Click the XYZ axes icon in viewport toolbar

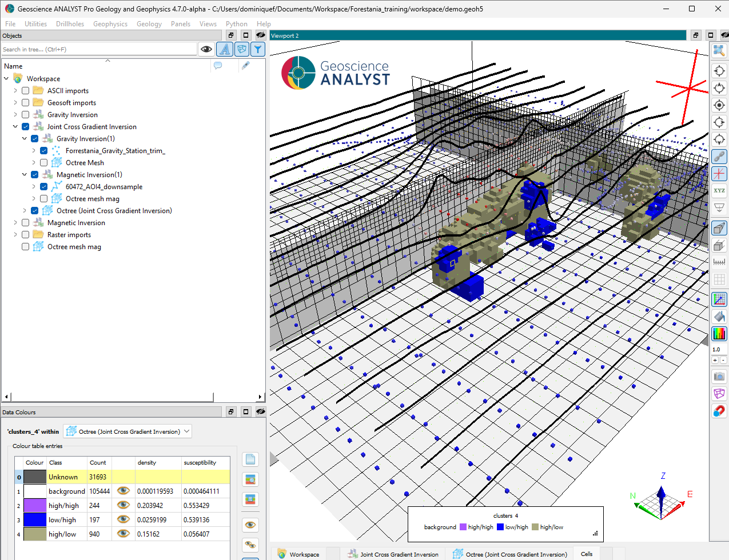719,190
